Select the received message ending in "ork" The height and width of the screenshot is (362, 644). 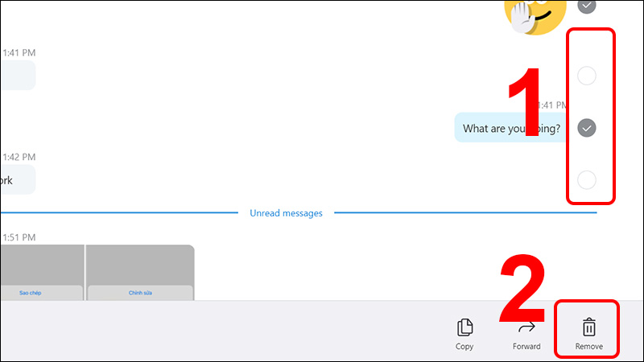(16, 180)
